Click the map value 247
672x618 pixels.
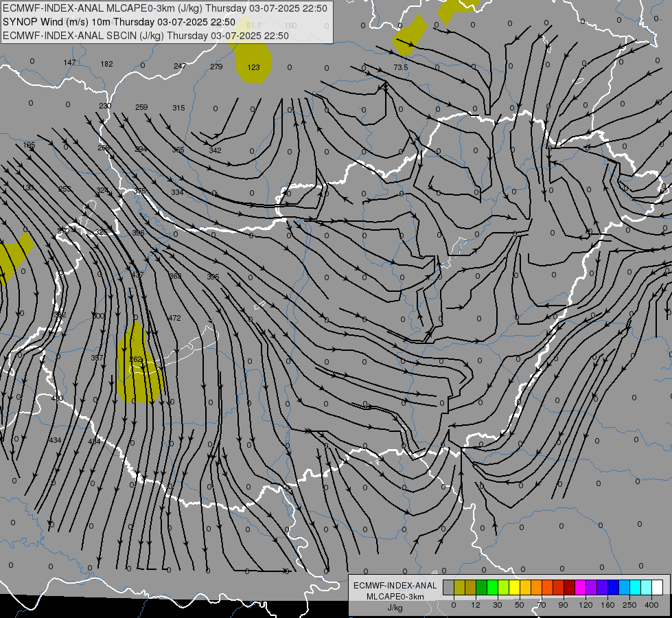[x=180, y=66]
